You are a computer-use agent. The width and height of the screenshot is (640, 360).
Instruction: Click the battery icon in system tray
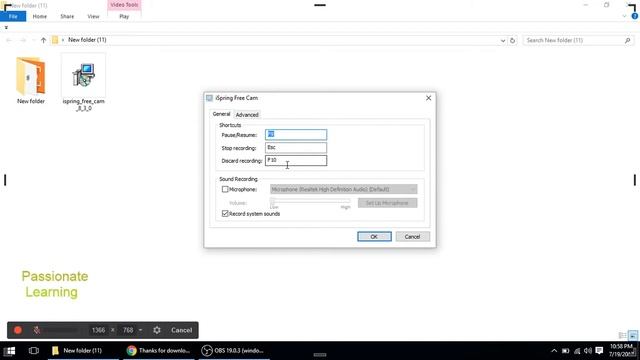coord(566,351)
